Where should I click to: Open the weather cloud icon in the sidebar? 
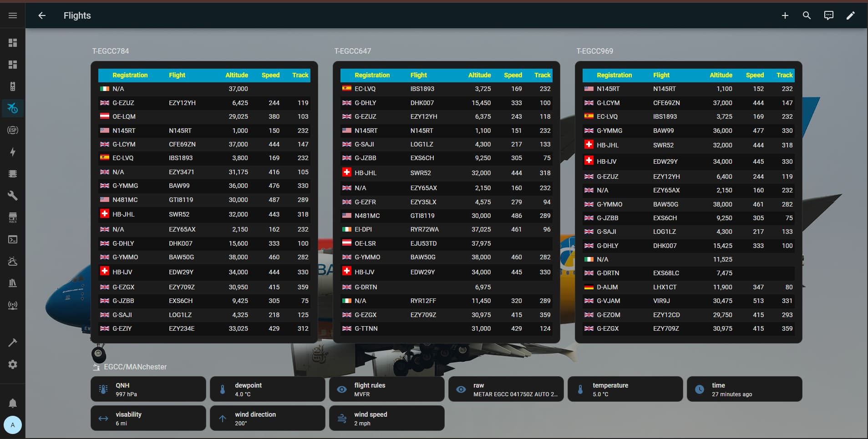pos(13,261)
